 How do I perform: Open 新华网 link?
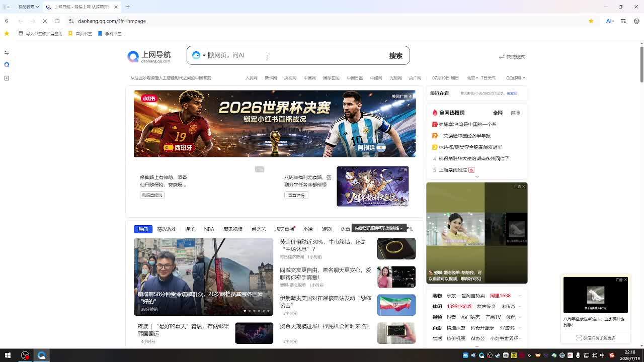coord(271,78)
